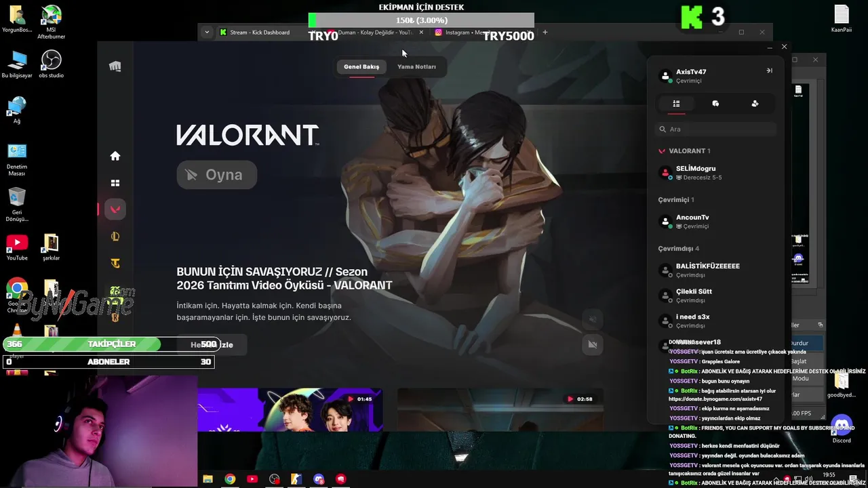Image resolution: width=868 pixels, height=488 pixels.
Task: Open the Ağ network desktop icon
Action: click(17, 110)
